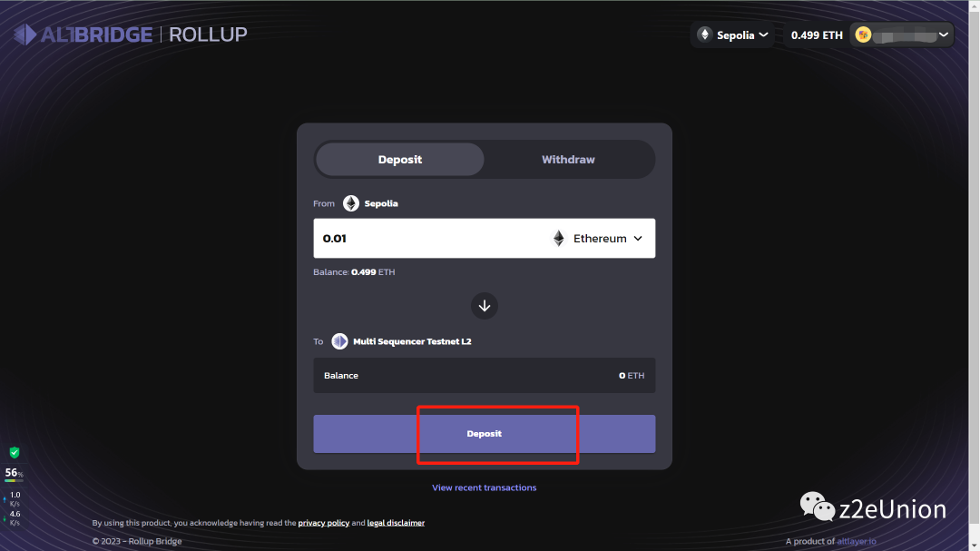Click the Ethereum diamond token icon
Screen dimensions: 980x551
coord(559,239)
